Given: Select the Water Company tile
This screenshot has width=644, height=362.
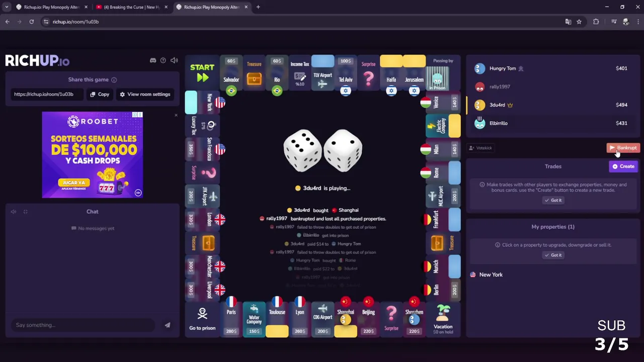Looking at the screenshot, I should pos(254,320).
